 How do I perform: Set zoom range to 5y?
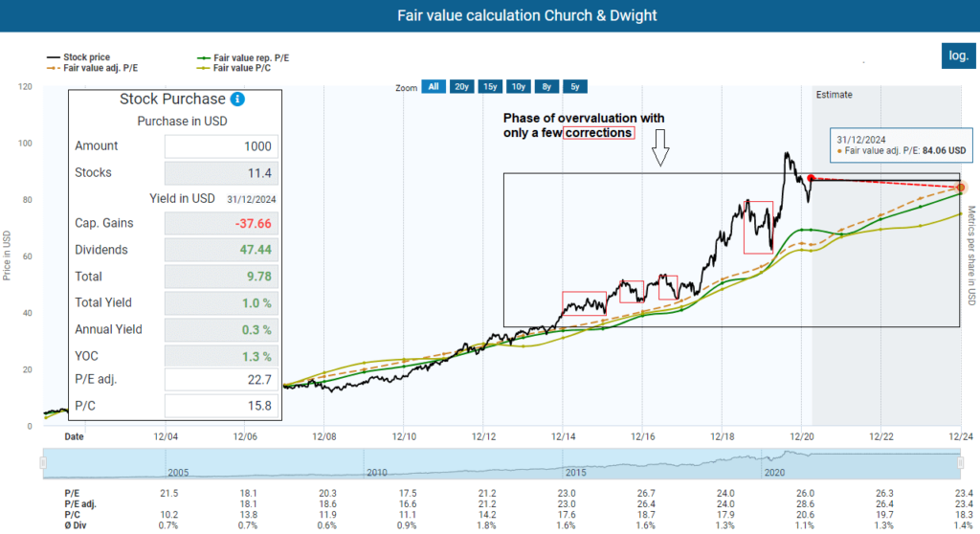click(x=575, y=87)
